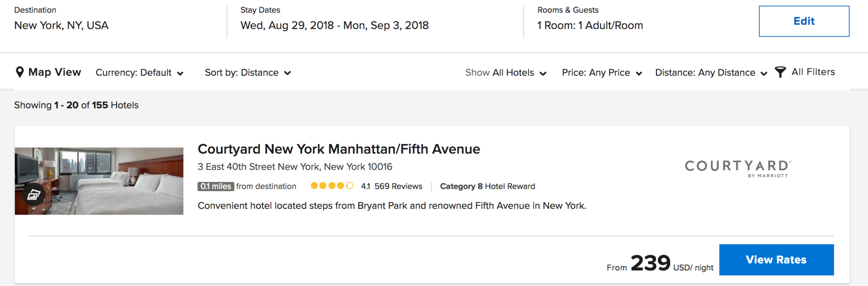
Task: Click the All Filters funnel icon
Action: tap(780, 72)
